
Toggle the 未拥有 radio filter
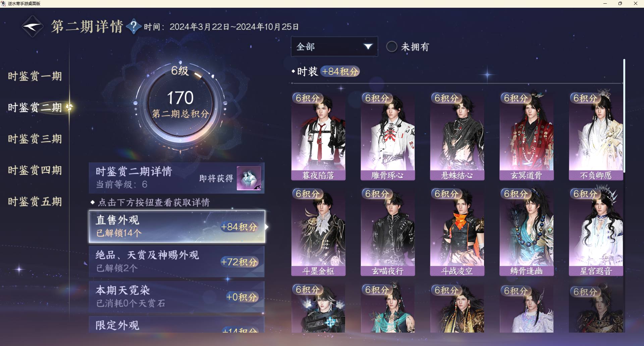click(391, 47)
